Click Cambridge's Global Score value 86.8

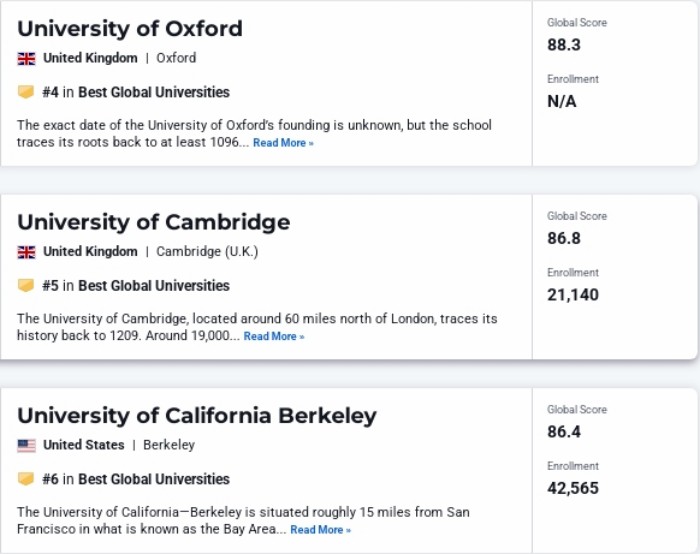[564, 239]
